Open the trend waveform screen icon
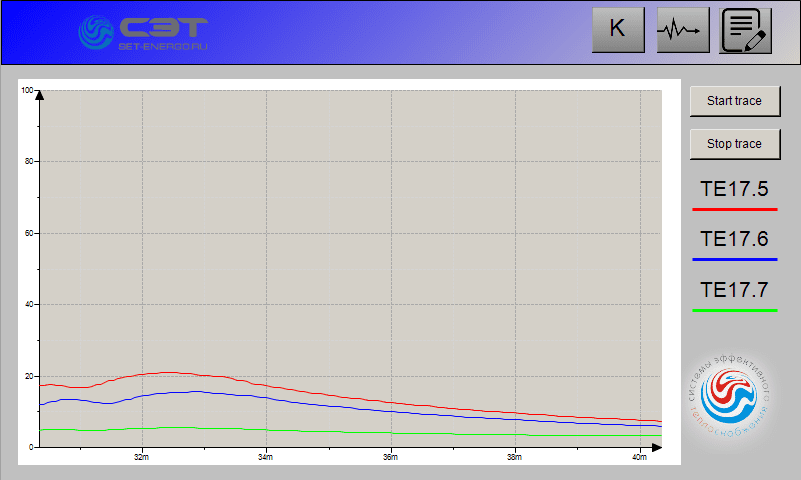801x480 pixels. click(683, 30)
